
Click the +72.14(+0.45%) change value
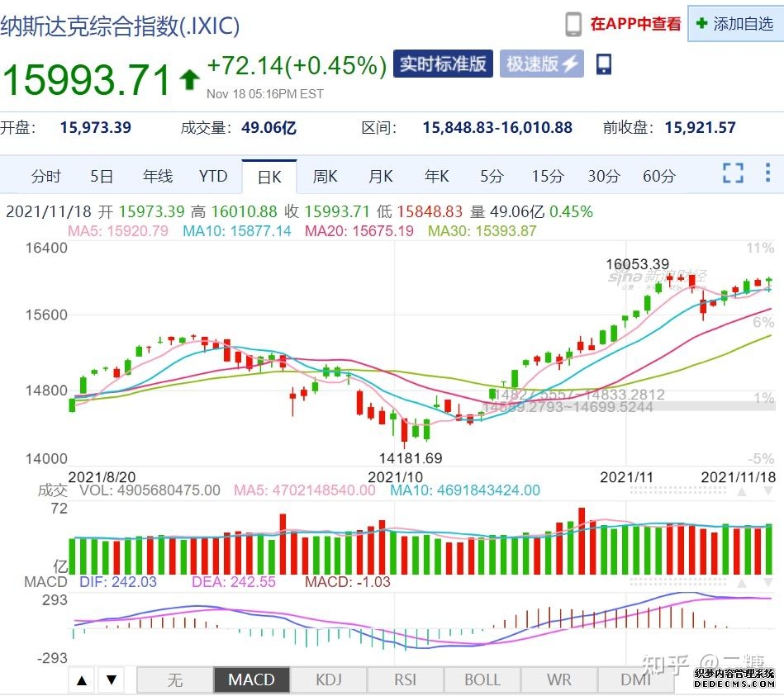[x=297, y=65]
